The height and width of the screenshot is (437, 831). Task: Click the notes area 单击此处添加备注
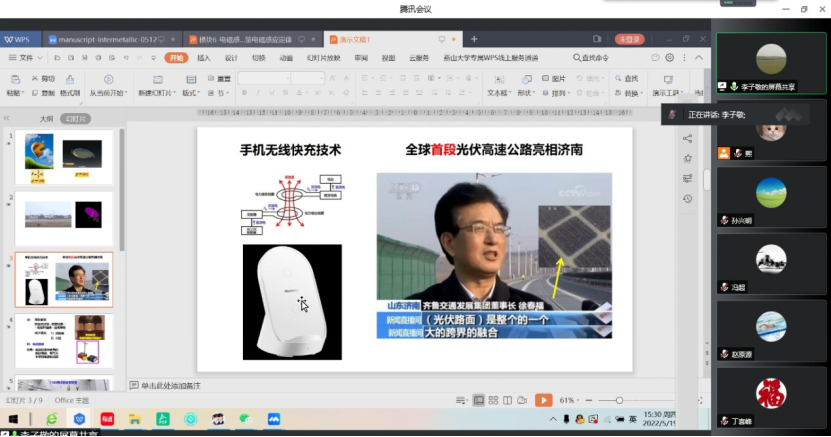click(x=170, y=385)
